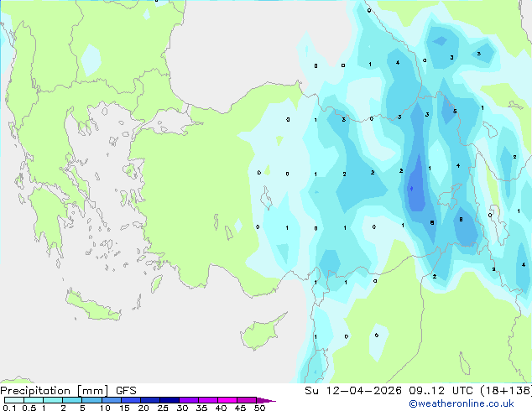532x411 pixels.
Task: Click the '20' legend scale label
Action: (x=143, y=408)
